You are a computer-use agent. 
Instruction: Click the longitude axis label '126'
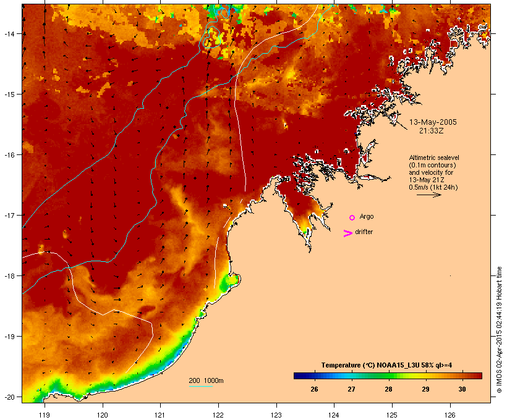click(x=450, y=415)
